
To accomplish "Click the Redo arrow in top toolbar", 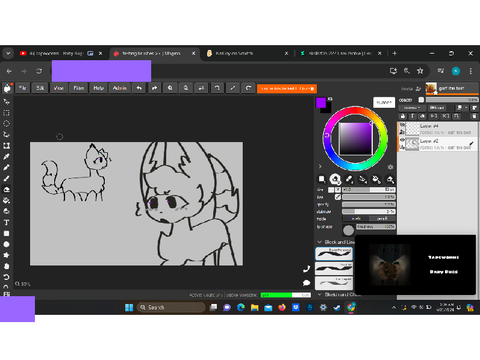I will (x=154, y=88).
